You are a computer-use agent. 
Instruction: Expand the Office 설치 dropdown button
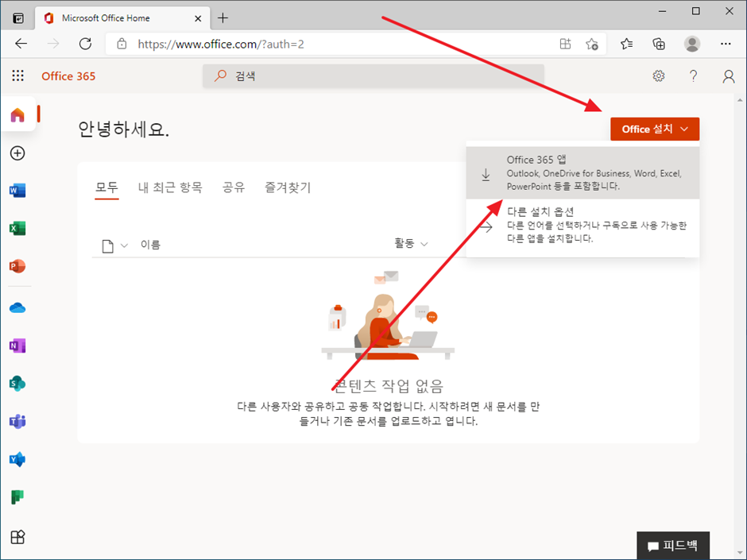coord(655,129)
